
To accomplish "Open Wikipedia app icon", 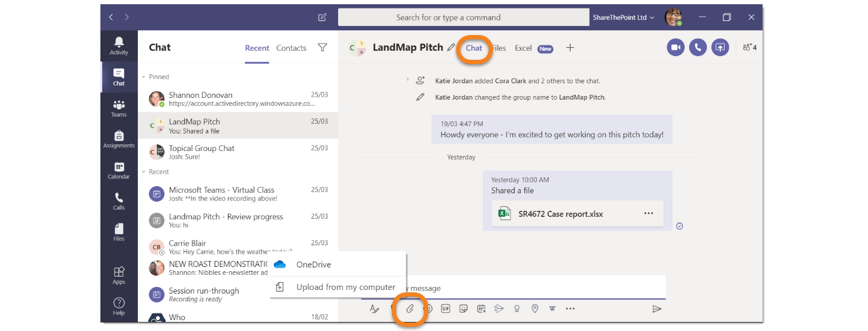I will (x=552, y=309).
